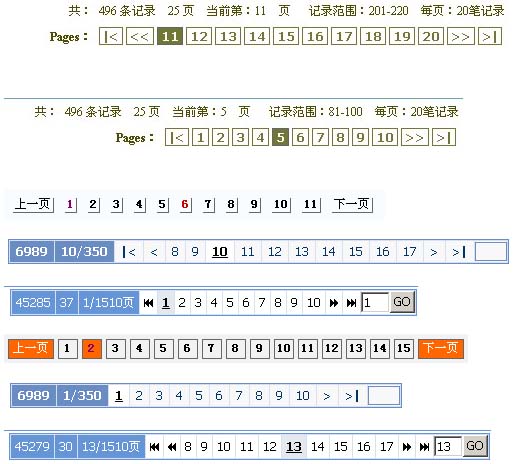
Task: Select page 16 in the 13/1510页 pager
Action: tap(364, 447)
